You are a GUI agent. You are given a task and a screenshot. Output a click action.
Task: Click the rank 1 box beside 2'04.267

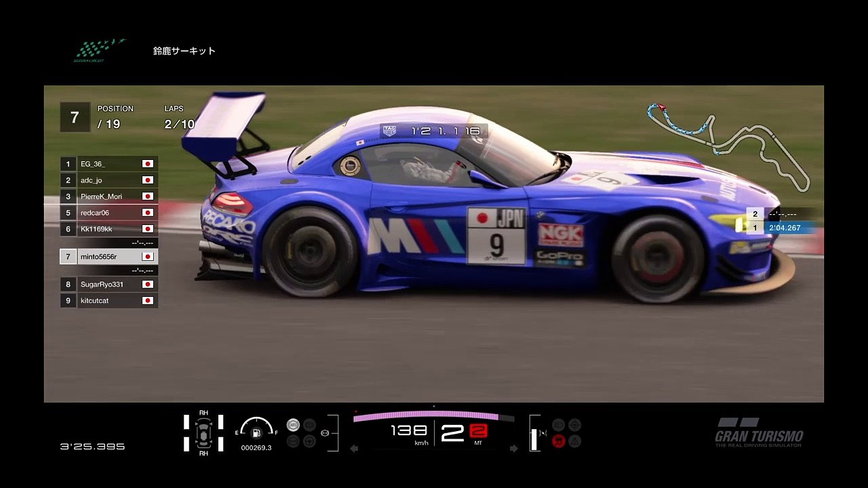pos(755,228)
